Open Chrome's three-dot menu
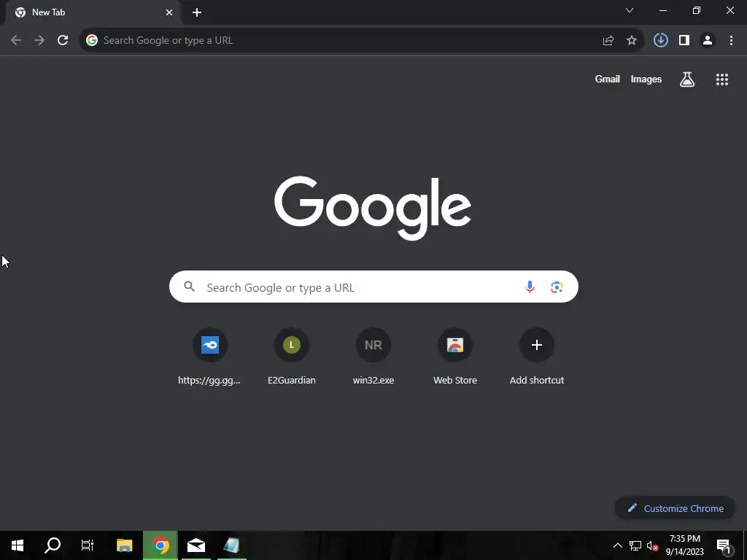The width and height of the screenshot is (747, 560). pos(731,41)
